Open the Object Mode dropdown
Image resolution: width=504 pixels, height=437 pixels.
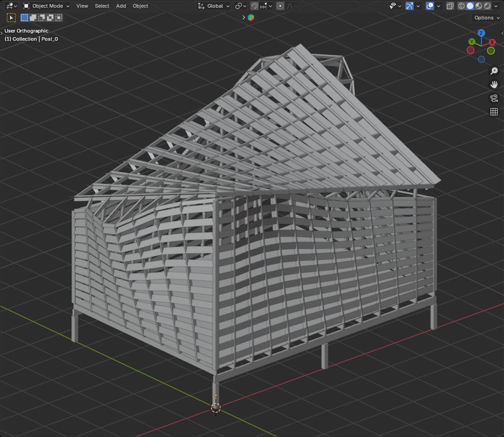coord(47,6)
